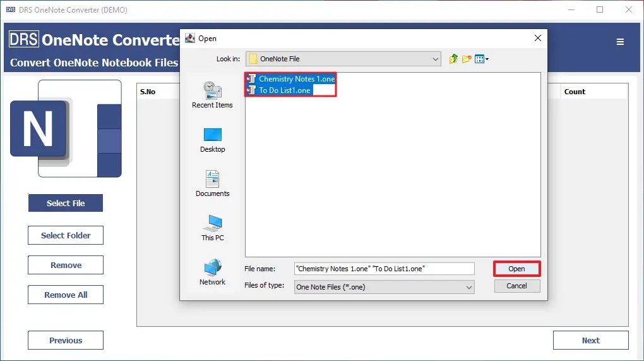644x361 pixels.
Task: Open the Documents location
Action: coord(212,184)
